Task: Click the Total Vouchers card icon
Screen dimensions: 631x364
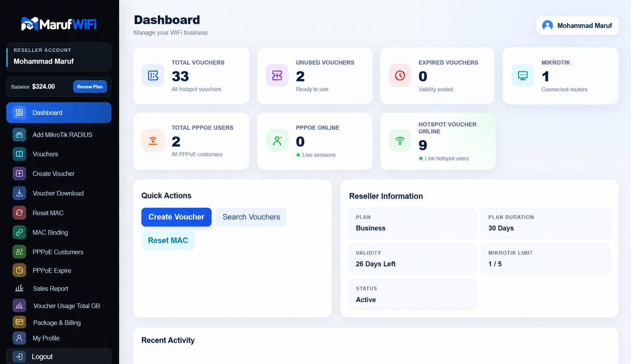Action: coord(153,75)
